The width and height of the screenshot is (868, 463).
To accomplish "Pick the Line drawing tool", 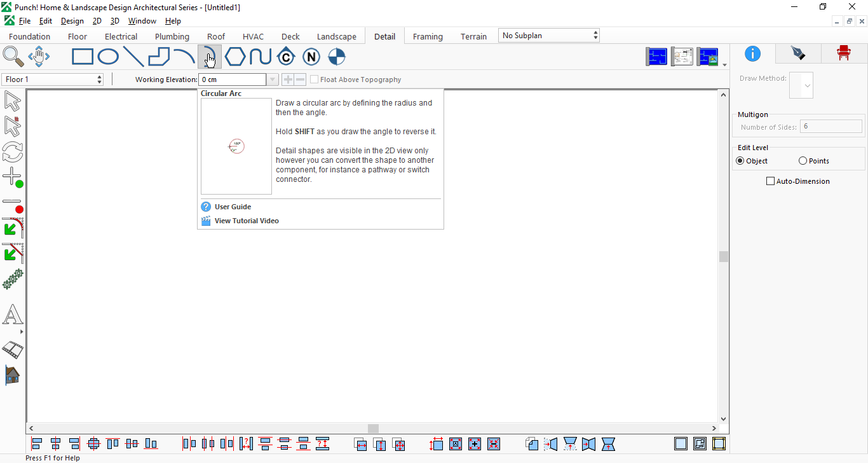I will tap(133, 57).
